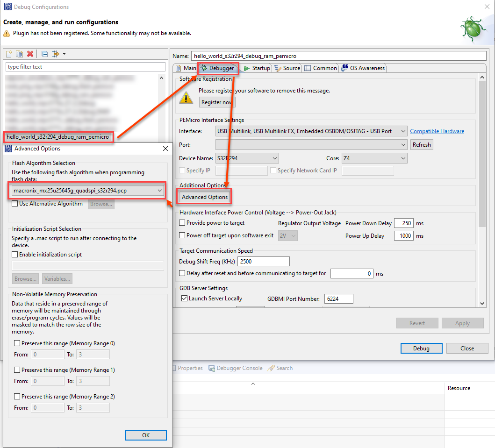Select the Startup tab's green play icon
The image size is (495, 448).
pos(246,68)
